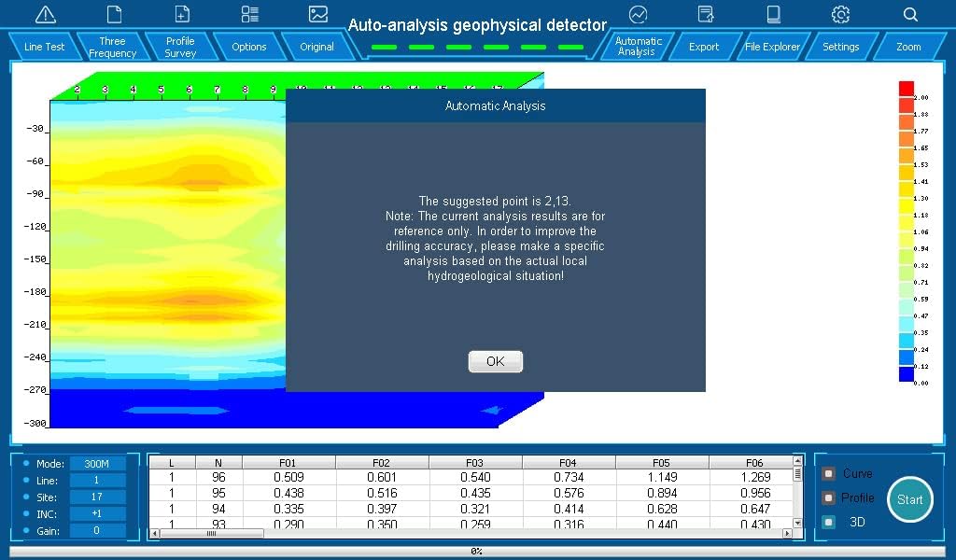The width and height of the screenshot is (956, 560).
Task: Open the Gain value selector
Action: [x=97, y=530]
